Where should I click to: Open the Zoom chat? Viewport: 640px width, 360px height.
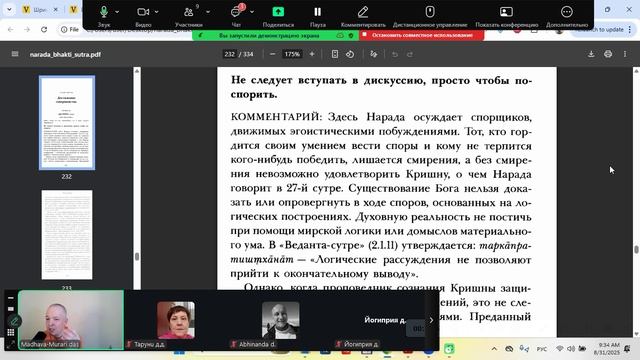pos(236,16)
